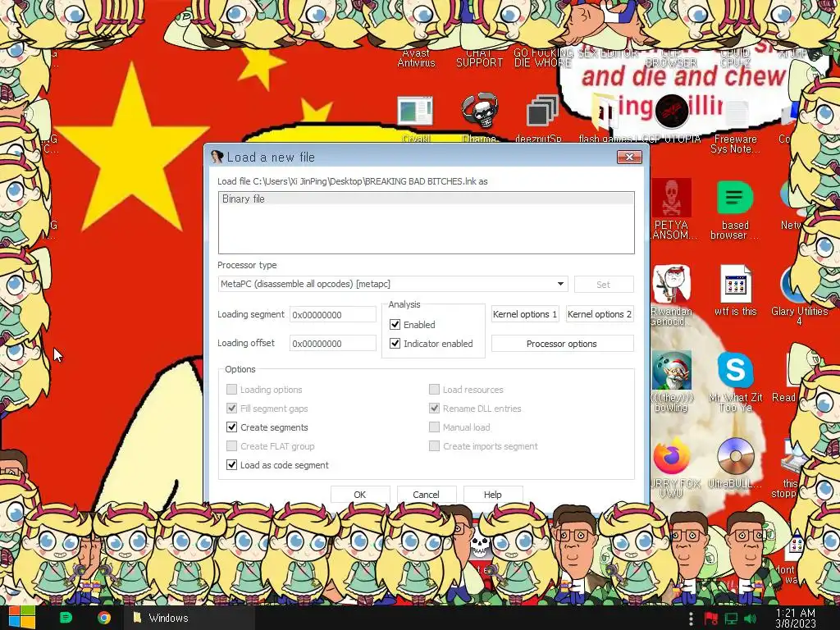The height and width of the screenshot is (630, 840).
Task: Select the Binary file loader entry
Action: pos(426,199)
